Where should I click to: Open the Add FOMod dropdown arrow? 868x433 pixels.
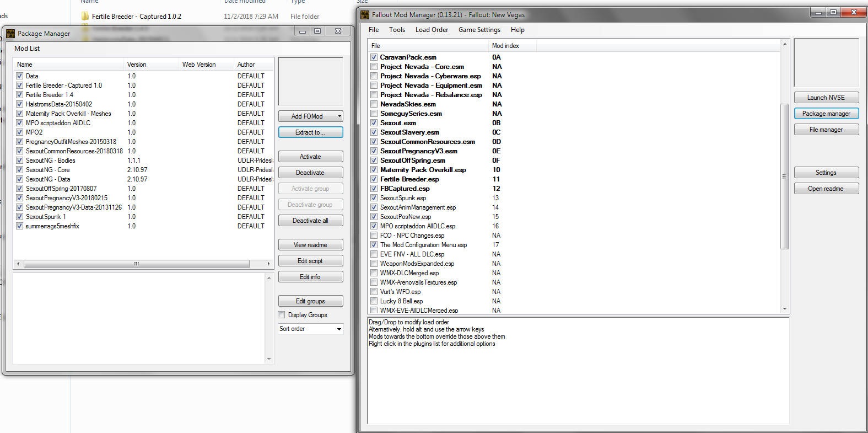tap(339, 116)
